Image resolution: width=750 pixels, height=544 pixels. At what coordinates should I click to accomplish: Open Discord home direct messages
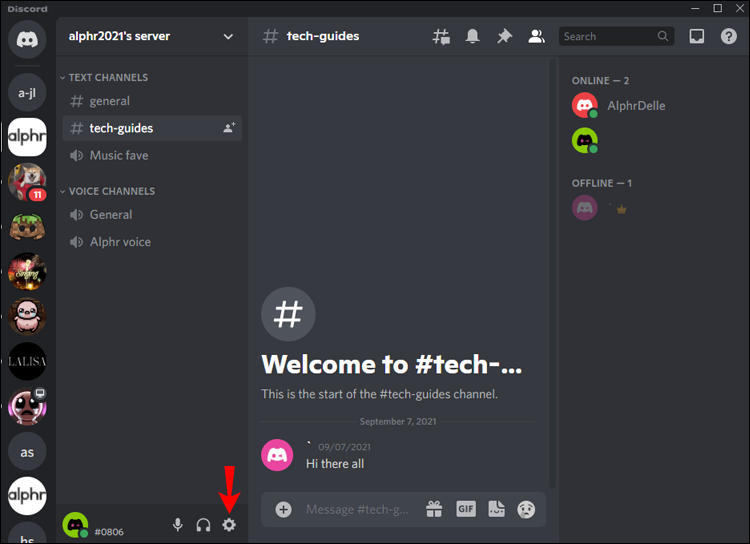pyautogui.click(x=27, y=39)
